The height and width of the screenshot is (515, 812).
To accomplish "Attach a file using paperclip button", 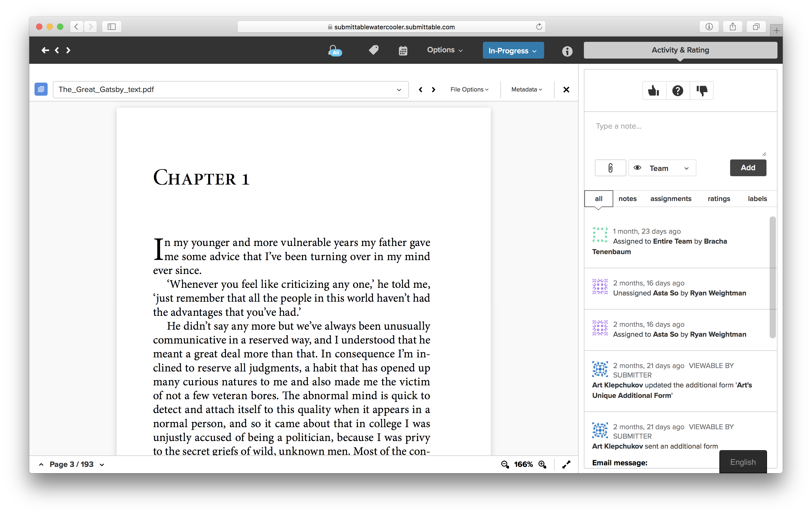I will (610, 168).
